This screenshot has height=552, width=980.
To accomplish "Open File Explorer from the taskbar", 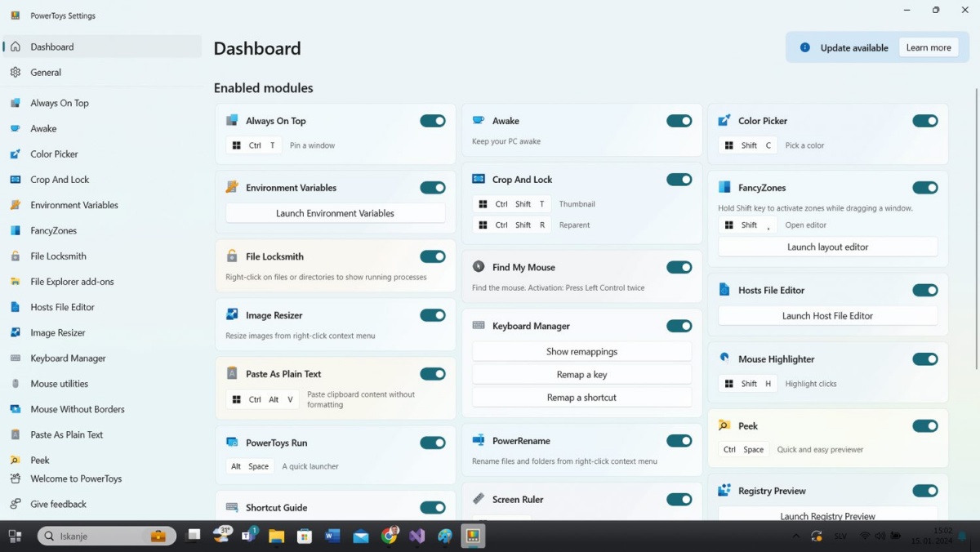I will pos(277,536).
